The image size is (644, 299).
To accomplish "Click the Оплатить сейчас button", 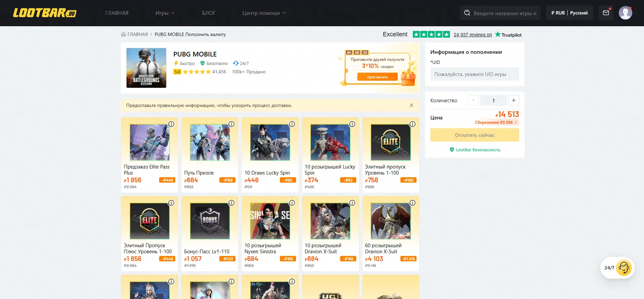I will [x=475, y=135].
